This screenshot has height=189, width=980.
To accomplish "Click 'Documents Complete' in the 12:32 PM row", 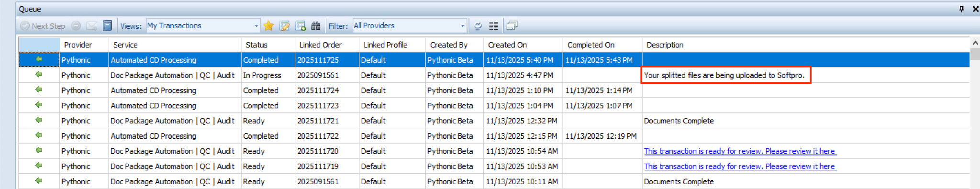I will pos(679,121).
